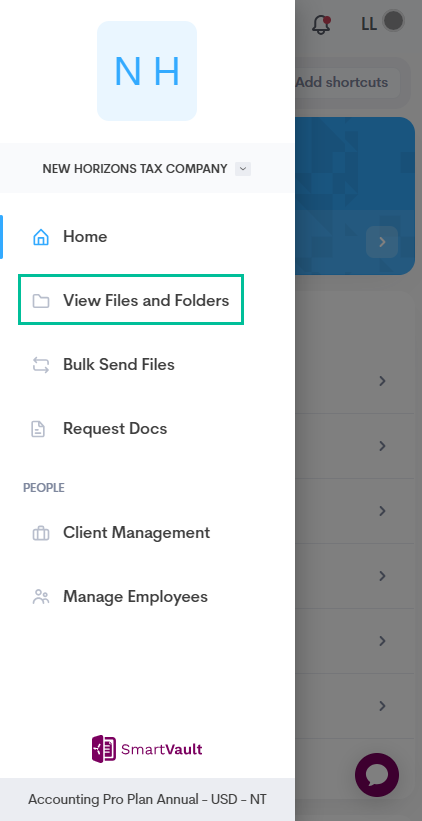This screenshot has width=422, height=821.
Task: Click the Client Management briefcase icon
Action: (x=41, y=533)
